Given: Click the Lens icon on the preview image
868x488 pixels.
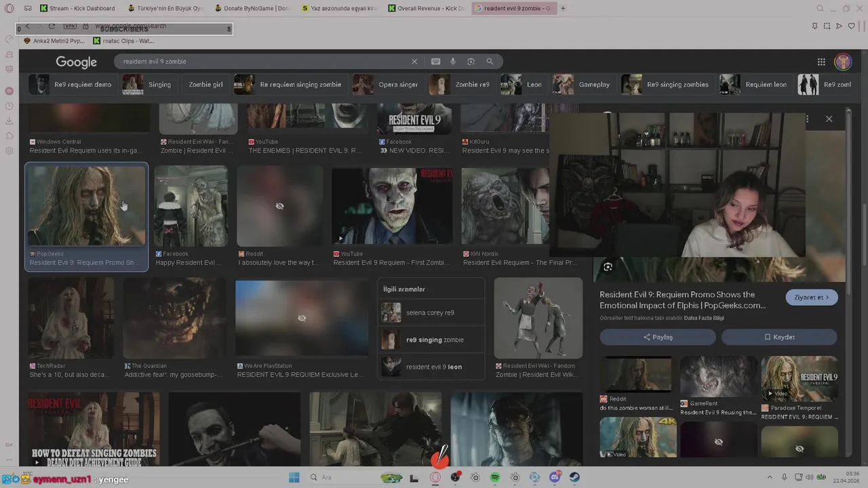Looking at the screenshot, I should point(608,266).
